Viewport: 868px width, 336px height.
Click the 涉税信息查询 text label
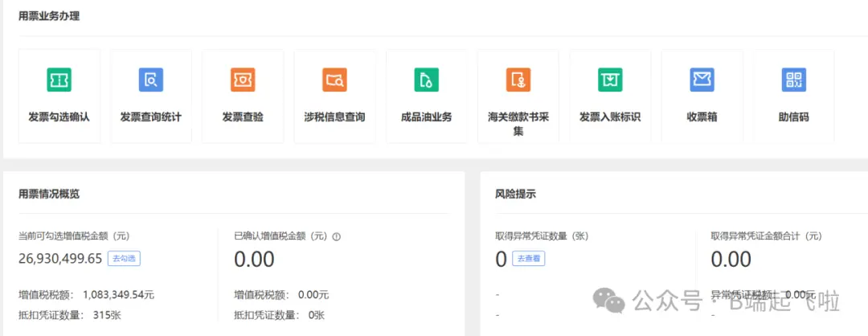coord(334,117)
